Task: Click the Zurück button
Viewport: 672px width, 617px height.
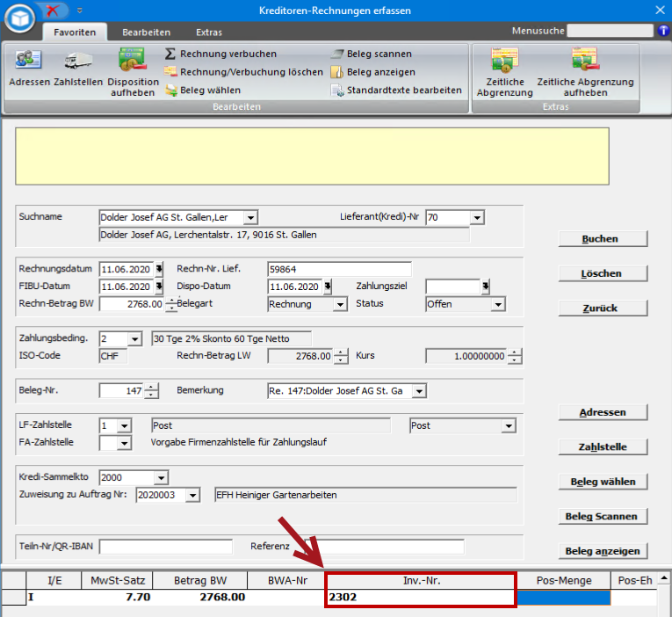Action: 603,308
